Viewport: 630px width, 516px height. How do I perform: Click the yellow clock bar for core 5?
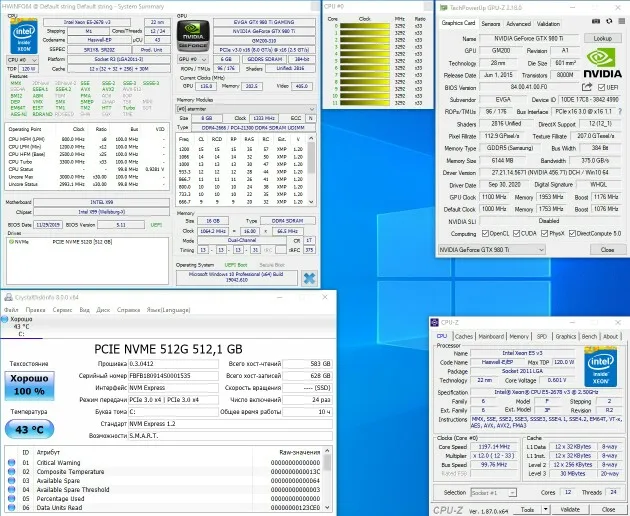(364, 61)
